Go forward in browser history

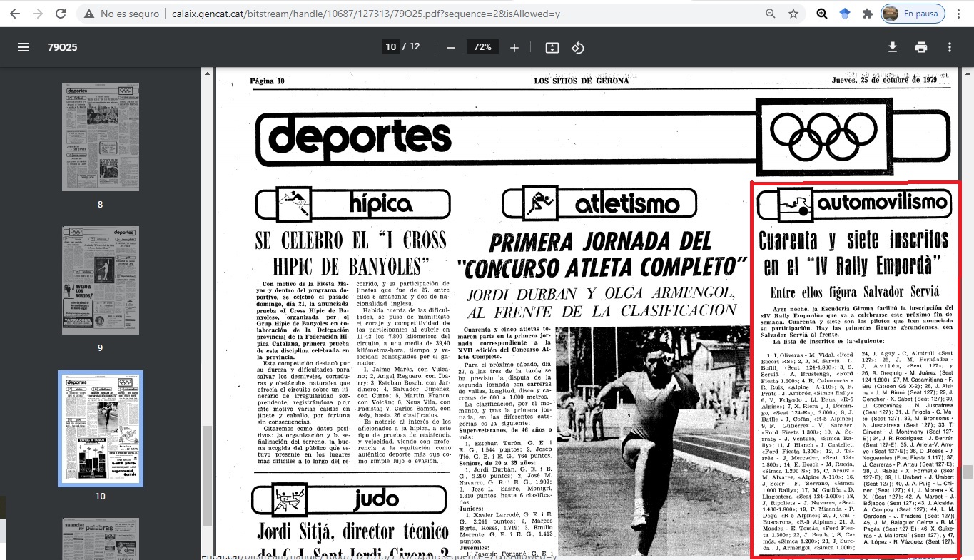coord(39,14)
